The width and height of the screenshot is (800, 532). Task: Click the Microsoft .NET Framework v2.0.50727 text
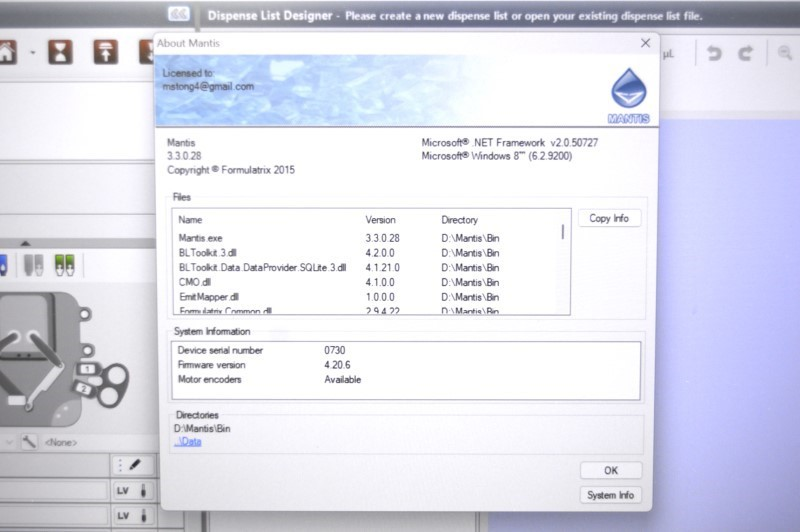(x=510, y=143)
